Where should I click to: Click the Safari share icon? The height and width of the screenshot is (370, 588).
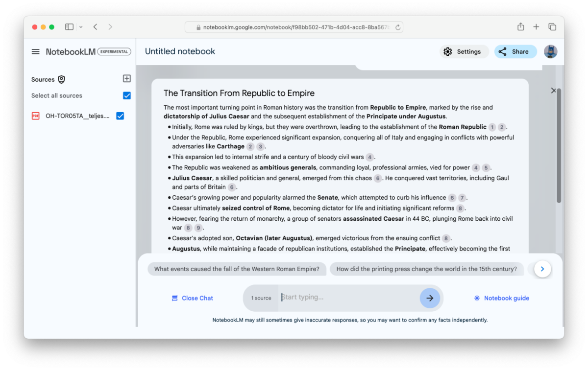click(x=520, y=27)
